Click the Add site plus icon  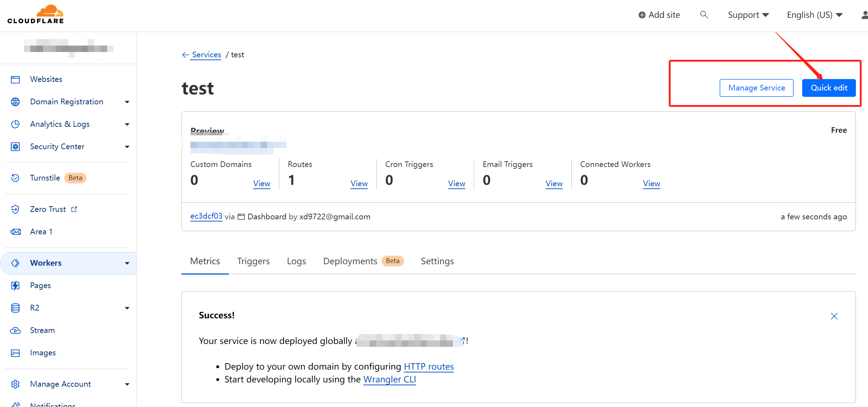click(x=642, y=15)
